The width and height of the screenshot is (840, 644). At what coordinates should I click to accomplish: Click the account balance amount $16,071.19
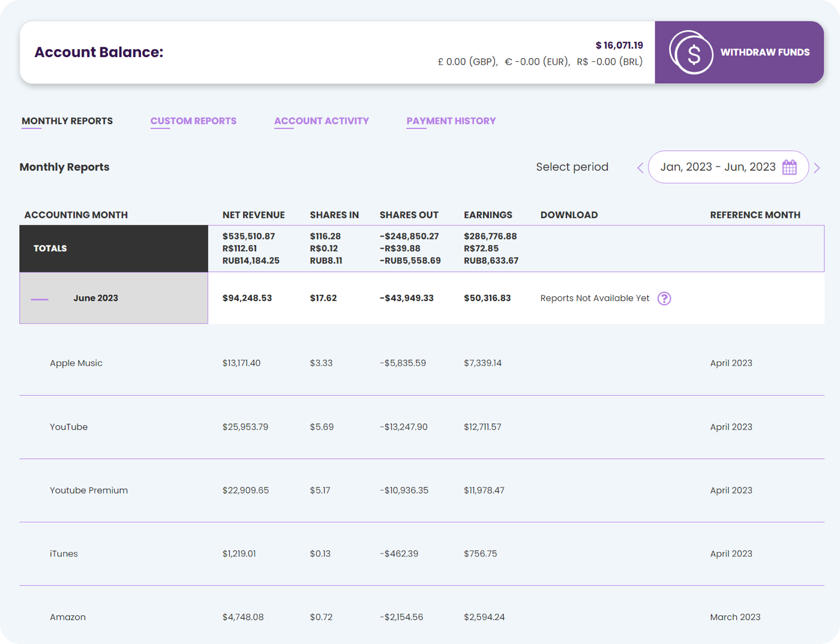click(619, 44)
